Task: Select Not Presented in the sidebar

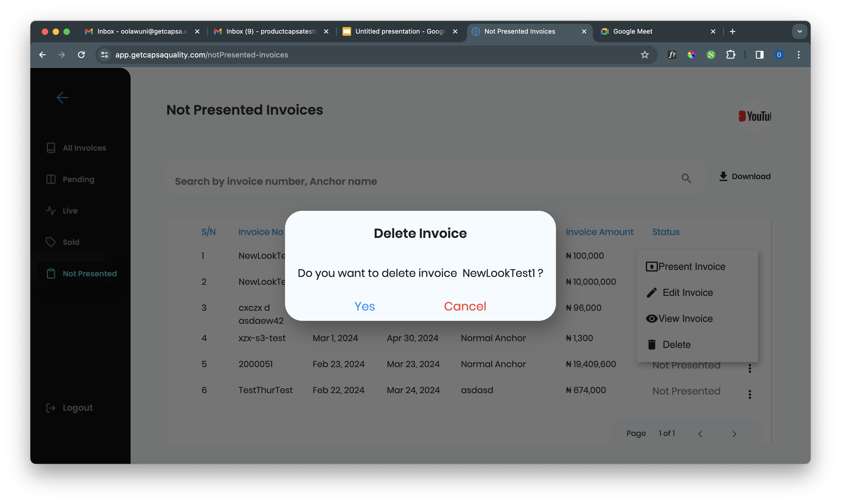Action: click(82, 273)
